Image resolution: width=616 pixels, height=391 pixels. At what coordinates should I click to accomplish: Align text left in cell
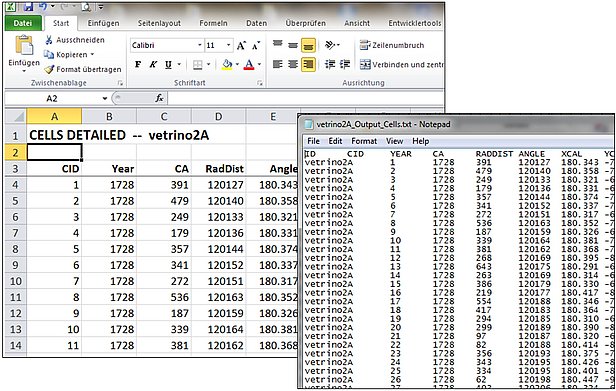click(278, 64)
